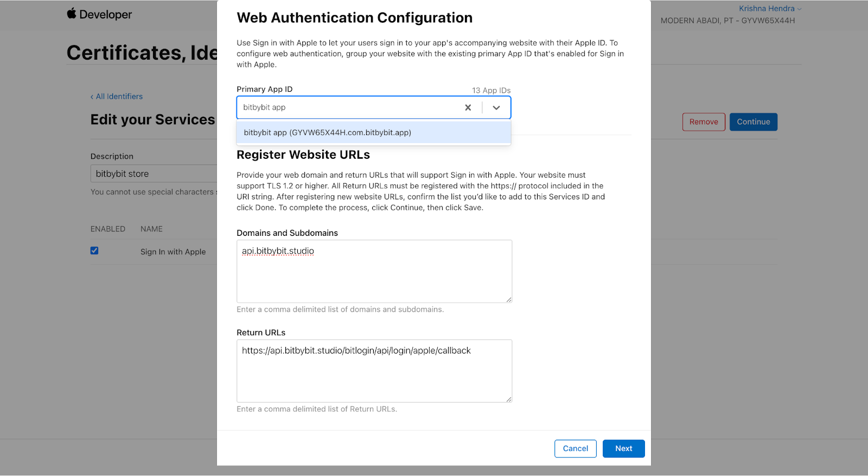Image resolution: width=868 pixels, height=476 pixels.
Task: Click the 13 App IDs count label
Action: (491, 91)
